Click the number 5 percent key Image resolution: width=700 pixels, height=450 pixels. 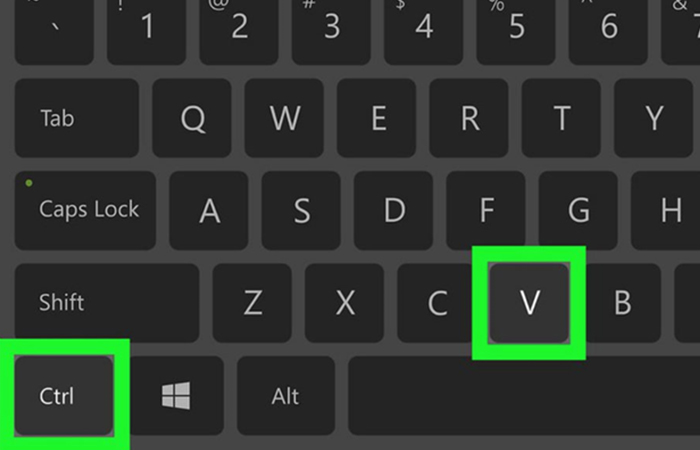click(x=516, y=29)
